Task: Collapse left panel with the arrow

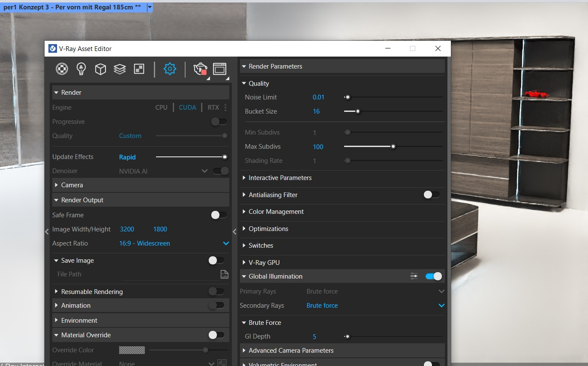Action: coord(47,231)
